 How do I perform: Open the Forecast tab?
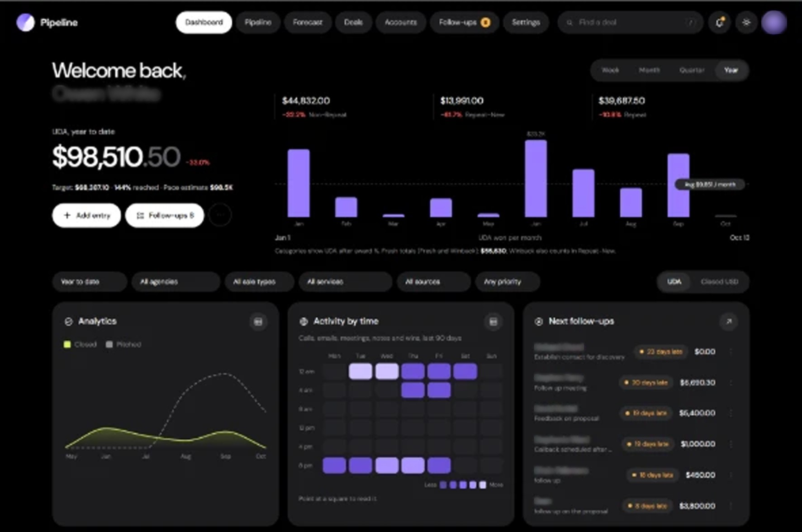click(308, 22)
